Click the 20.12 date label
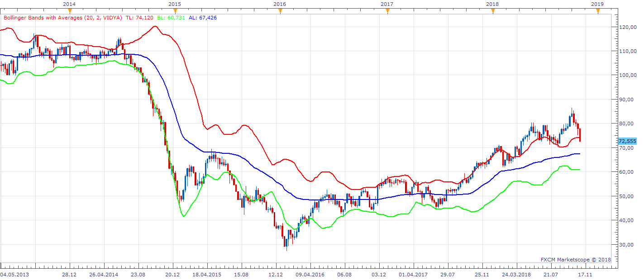 [x=172, y=275]
